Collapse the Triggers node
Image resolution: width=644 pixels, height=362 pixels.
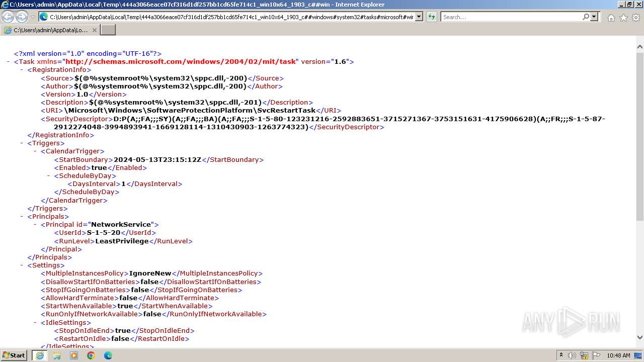(22, 143)
